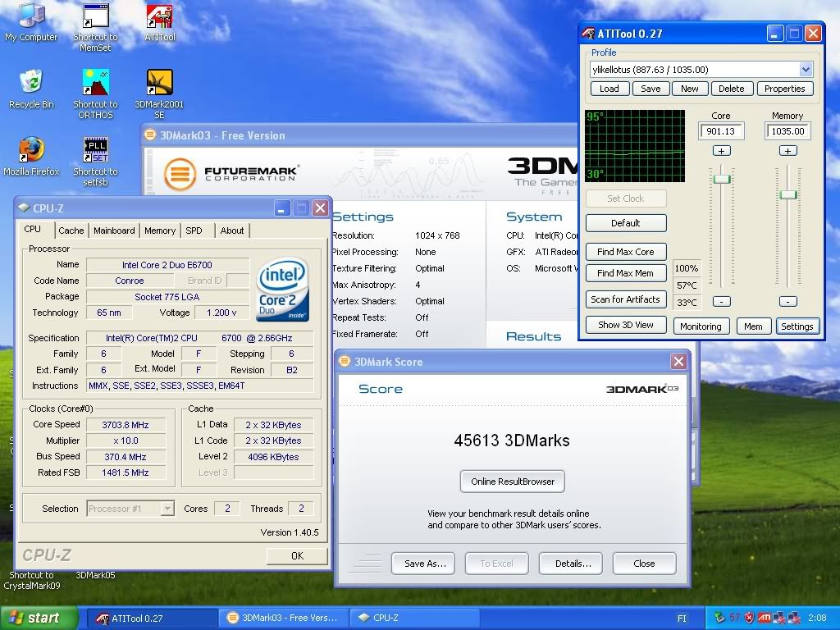Open 3DMark2001 SE desktop icon

tap(160, 94)
